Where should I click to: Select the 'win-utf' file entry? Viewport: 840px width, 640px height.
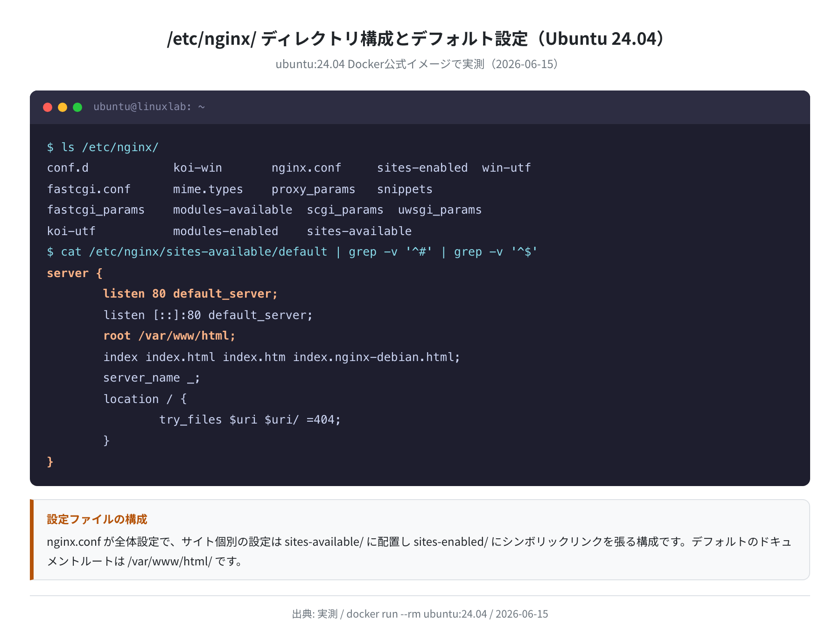point(506,168)
